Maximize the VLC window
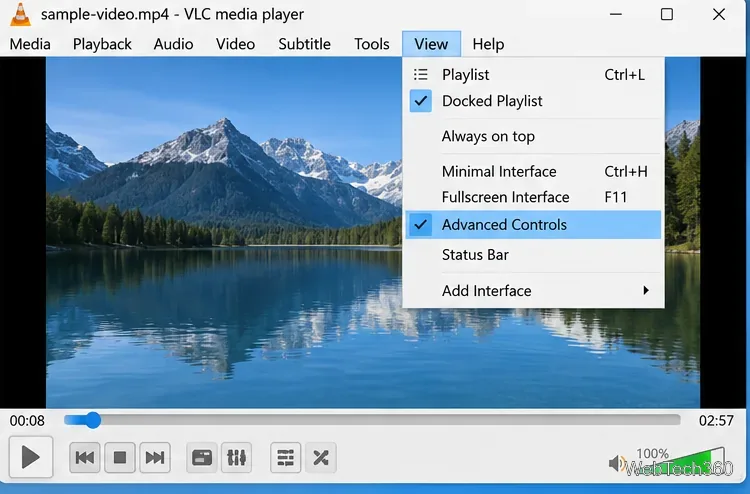 point(667,14)
